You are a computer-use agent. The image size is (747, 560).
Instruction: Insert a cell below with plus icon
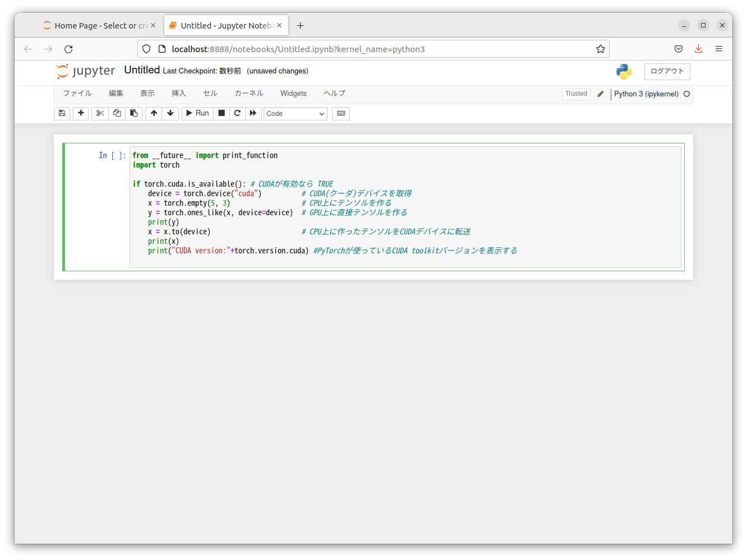coord(81,113)
